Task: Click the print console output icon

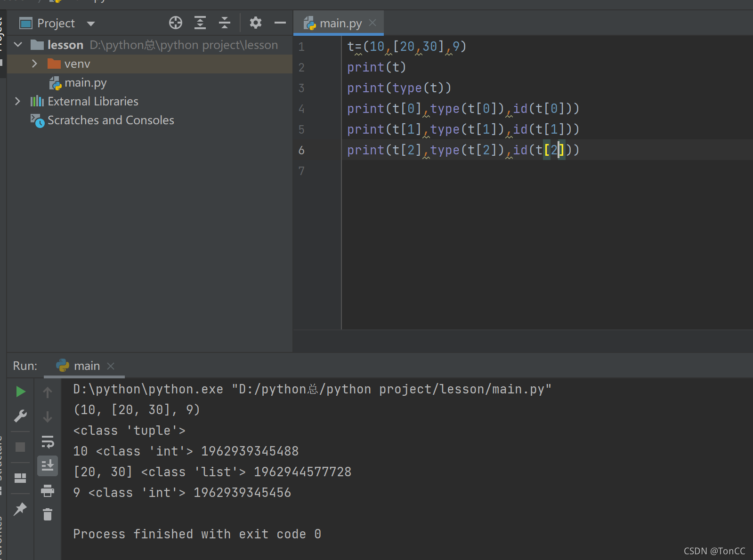Action: 48,491
